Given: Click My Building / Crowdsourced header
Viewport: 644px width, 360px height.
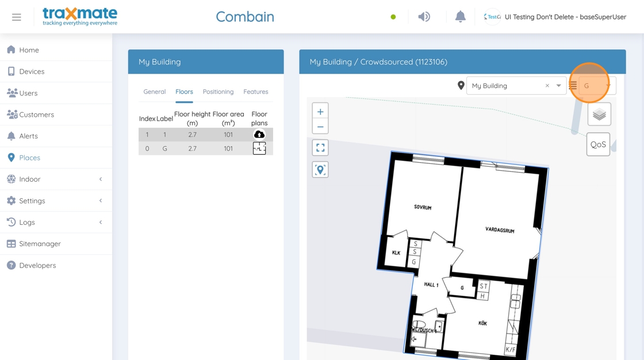Looking at the screenshot, I should [x=462, y=62].
